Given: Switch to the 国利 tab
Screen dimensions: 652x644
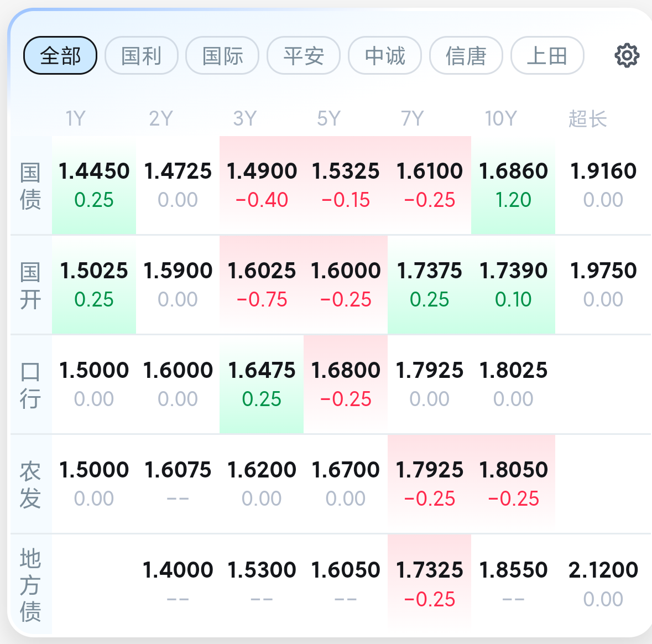Looking at the screenshot, I should (x=142, y=55).
